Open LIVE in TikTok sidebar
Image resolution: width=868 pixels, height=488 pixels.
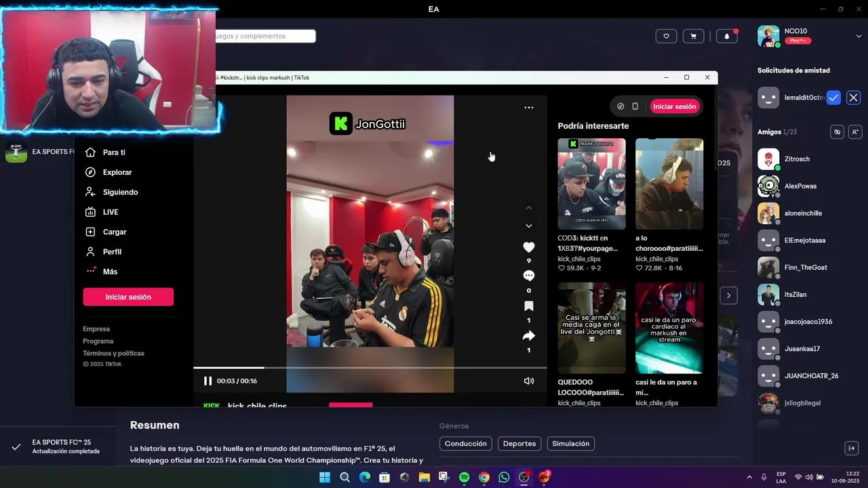coord(111,212)
